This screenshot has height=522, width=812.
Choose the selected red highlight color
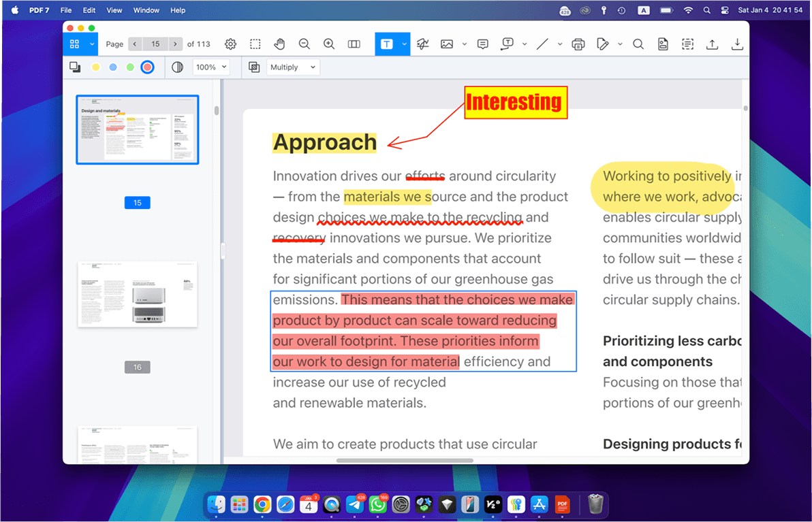point(148,67)
